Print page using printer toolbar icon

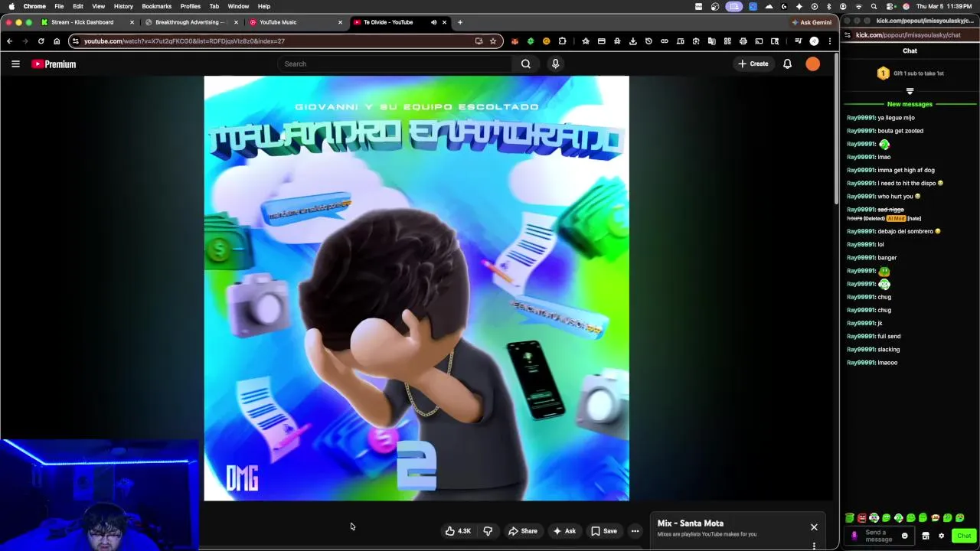pos(743,41)
